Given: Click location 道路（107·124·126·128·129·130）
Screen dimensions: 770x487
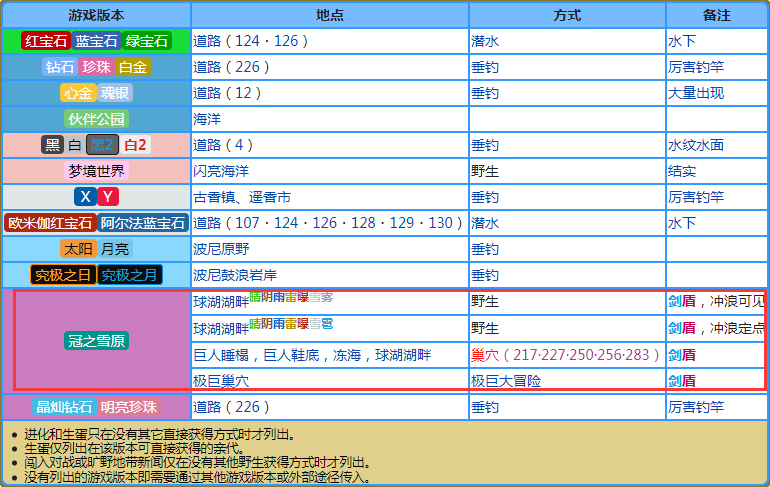Looking at the screenshot, I should tap(328, 223).
